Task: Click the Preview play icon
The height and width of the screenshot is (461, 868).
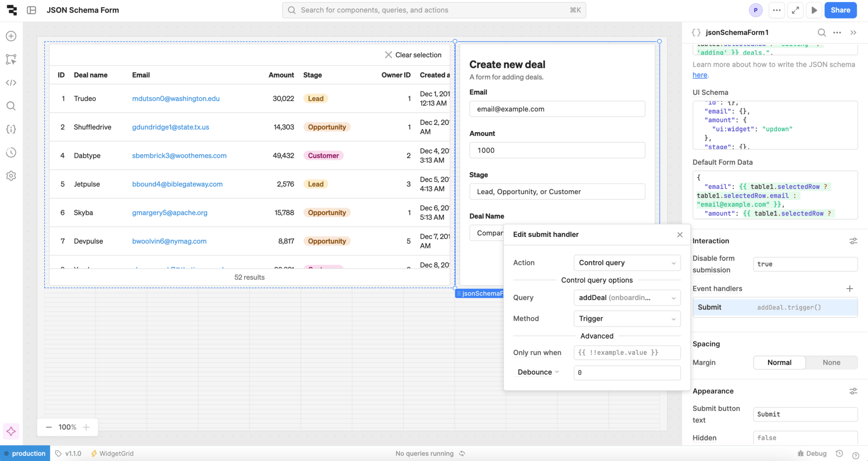Action: [x=814, y=10]
